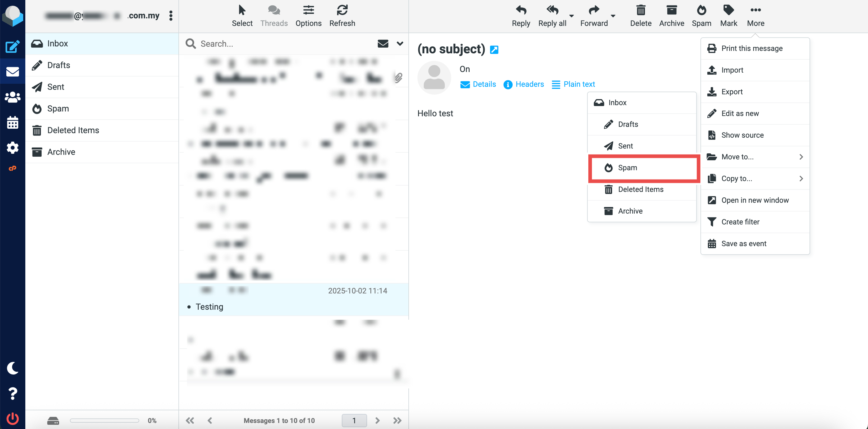Toggle dark mode moon icon
The width and height of the screenshot is (868, 429).
pos(12,368)
